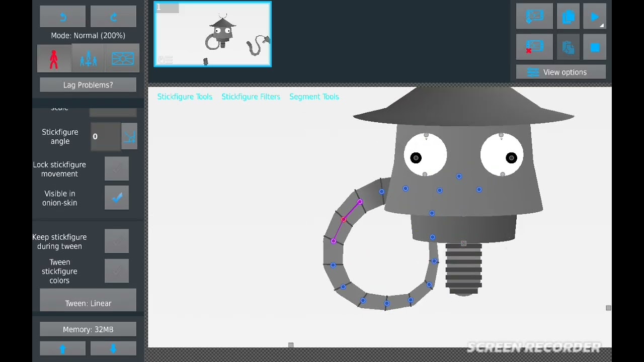Play the animation

[x=595, y=17]
